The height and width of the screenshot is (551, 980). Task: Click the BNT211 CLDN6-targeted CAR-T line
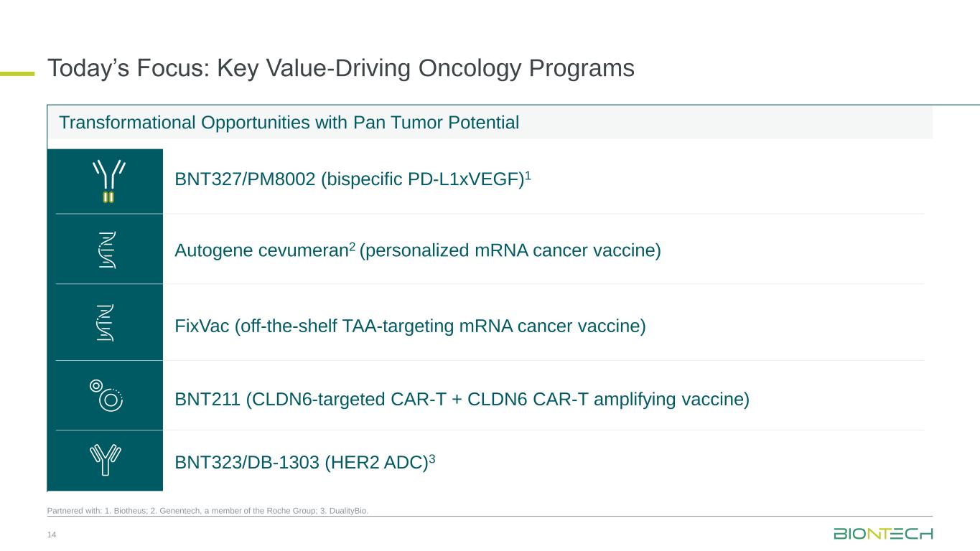coord(462,399)
